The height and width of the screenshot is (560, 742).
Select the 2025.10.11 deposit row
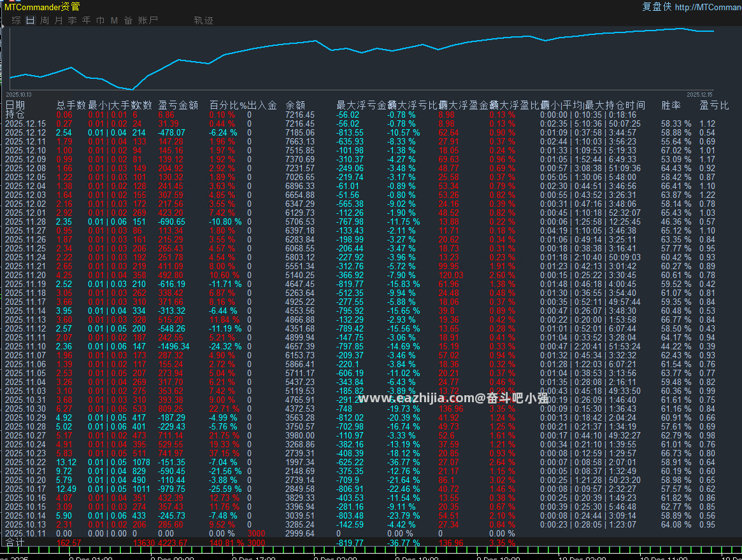coord(260,533)
